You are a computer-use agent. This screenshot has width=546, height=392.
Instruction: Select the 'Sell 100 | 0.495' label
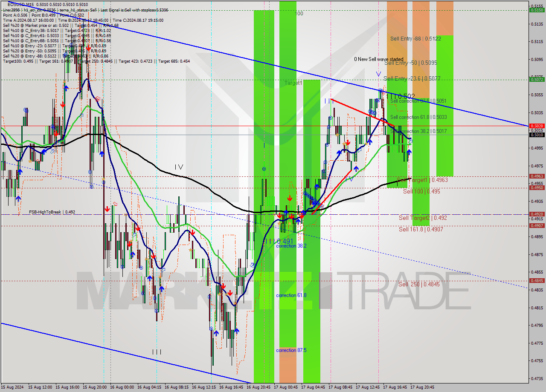tap(421, 192)
